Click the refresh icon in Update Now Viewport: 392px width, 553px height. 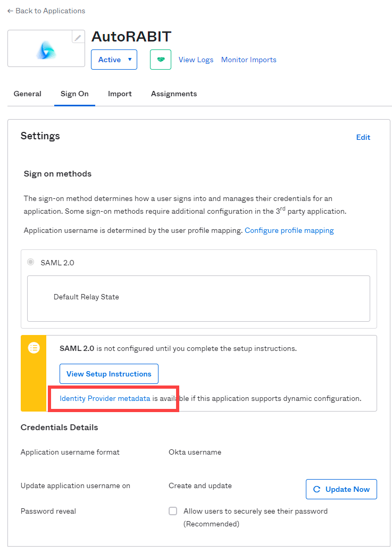[317, 489]
